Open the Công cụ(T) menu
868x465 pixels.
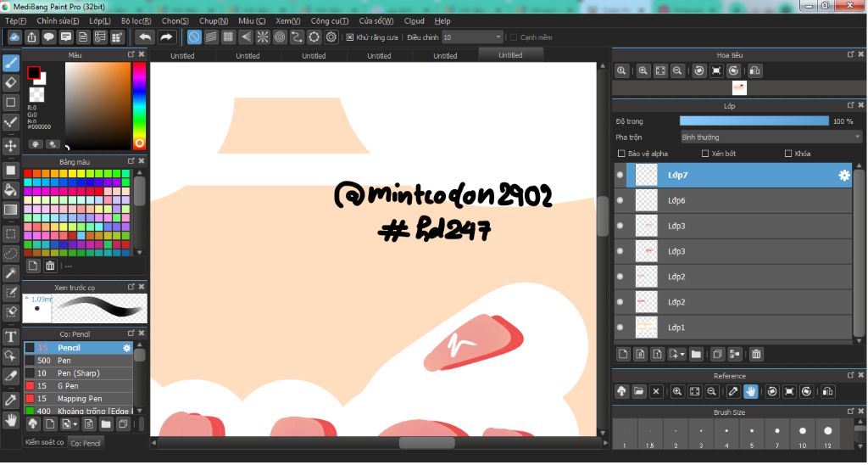pyautogui.click(x=330, y=20)
